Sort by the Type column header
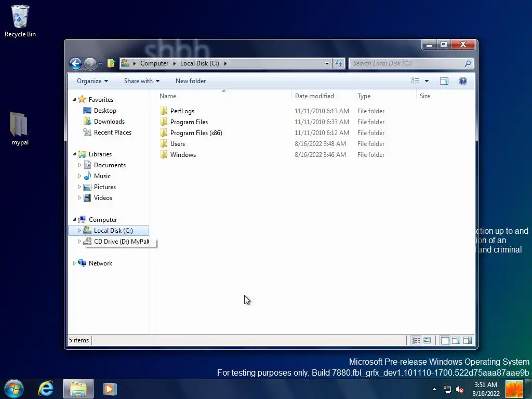The width and height of the screenshot is (532, 399). [385, 96]
